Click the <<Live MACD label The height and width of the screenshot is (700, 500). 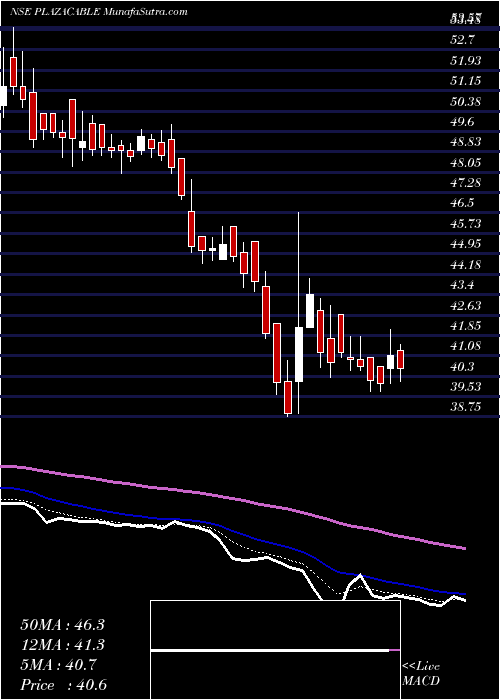click(x=421, y=674)
